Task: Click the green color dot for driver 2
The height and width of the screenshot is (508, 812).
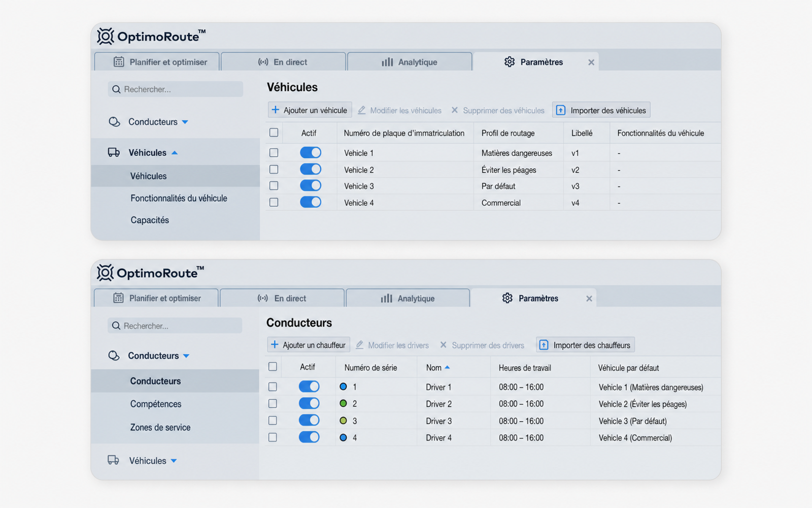Action: [343, 403]
